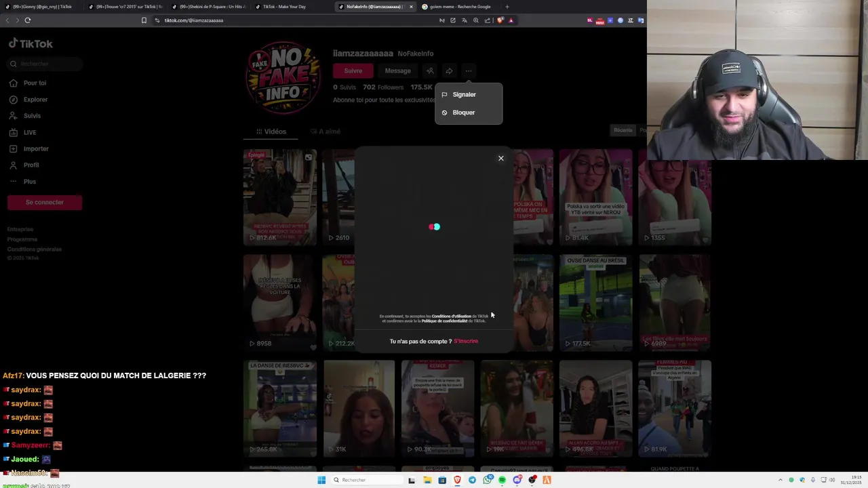Open File Explorer from taskbar
Viewport: 868px width, 488px height.
(427, 480)
